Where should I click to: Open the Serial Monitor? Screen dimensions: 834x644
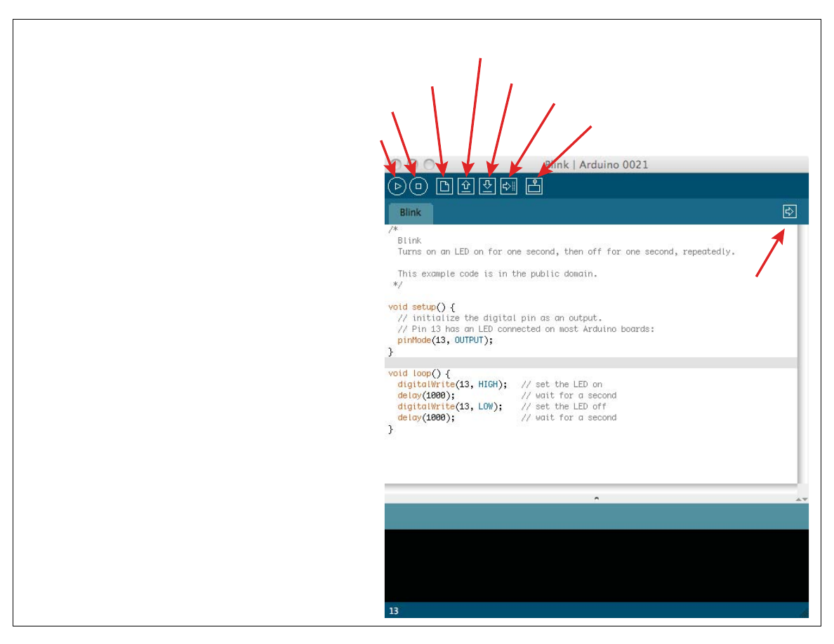(x=534, y=187)
